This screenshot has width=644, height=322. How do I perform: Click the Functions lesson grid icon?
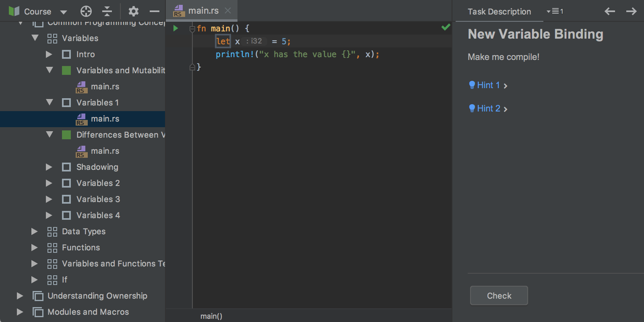tap(52, 248)
